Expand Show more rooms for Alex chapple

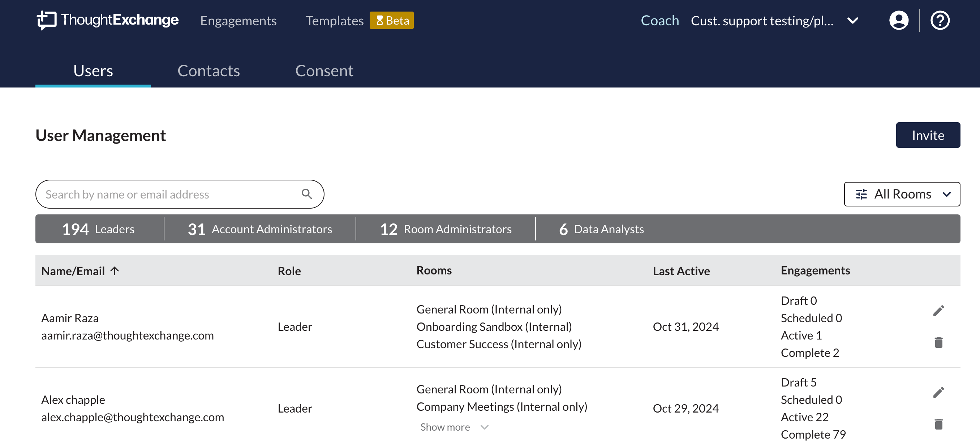coord(454,427)
